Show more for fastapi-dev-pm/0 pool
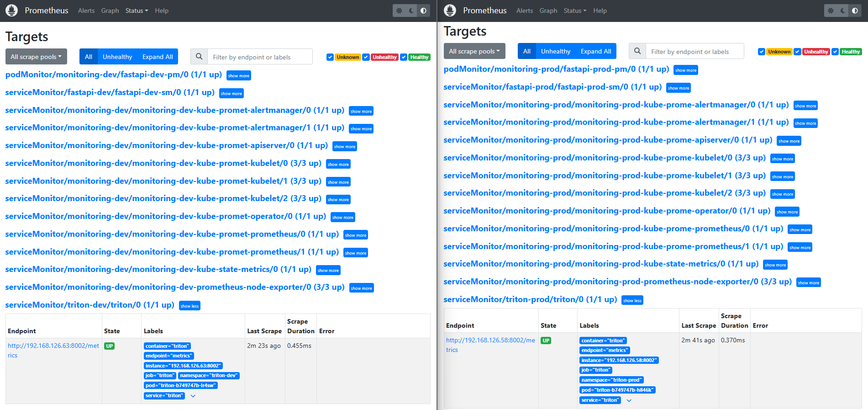Screen dimensions: 868x410 [x=239, y=75]
